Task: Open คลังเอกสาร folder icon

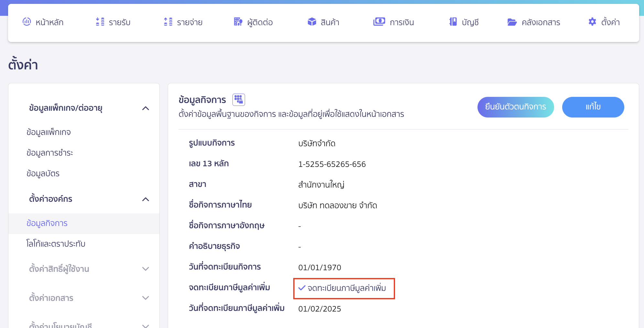Action: 512,22
